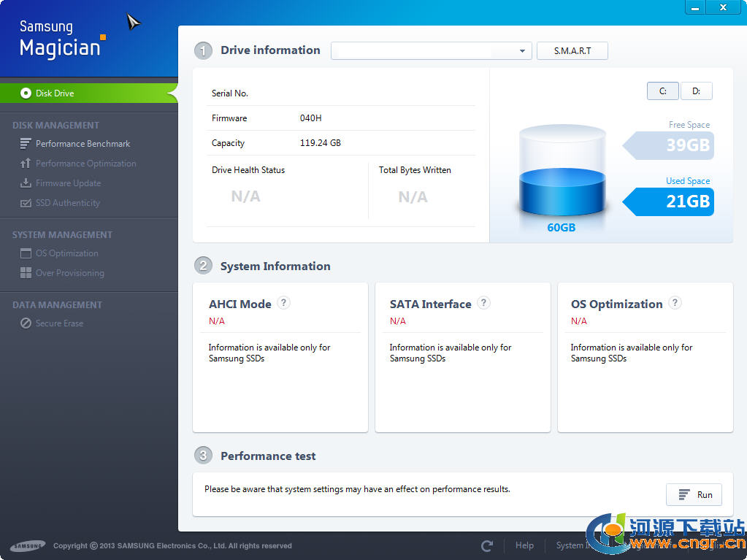Open OS Optimization from the sidebar

coord(66,253)
